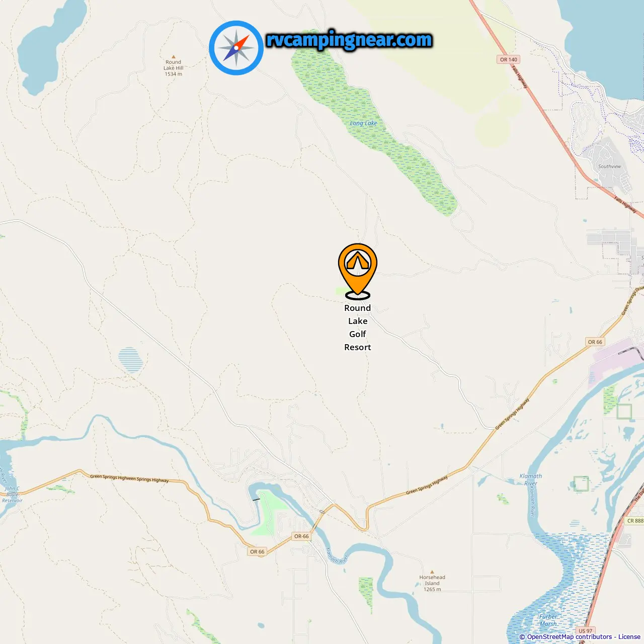The image size is (644, 644).
Task: Click the OR 66 shield on southwest highway
Action: (x=257, y=552)
